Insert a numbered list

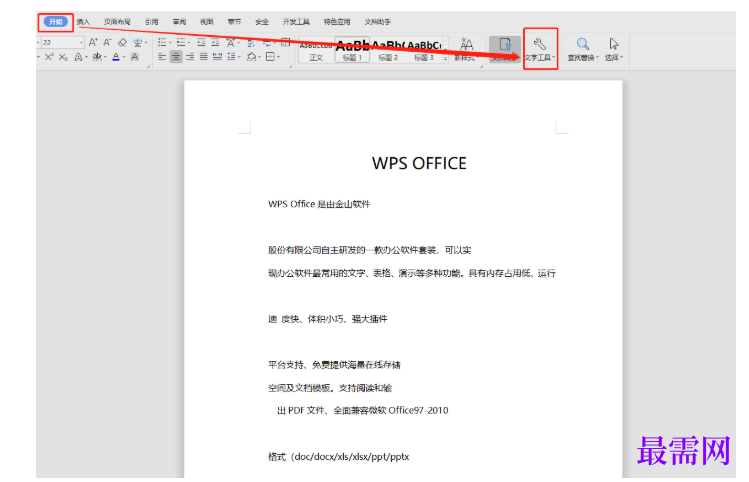click(181, 43)
